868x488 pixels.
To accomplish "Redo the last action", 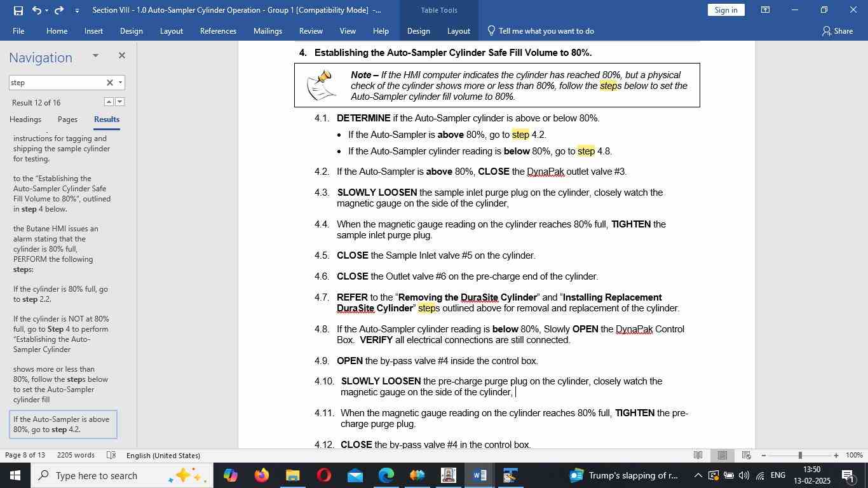I will (59, 10).
